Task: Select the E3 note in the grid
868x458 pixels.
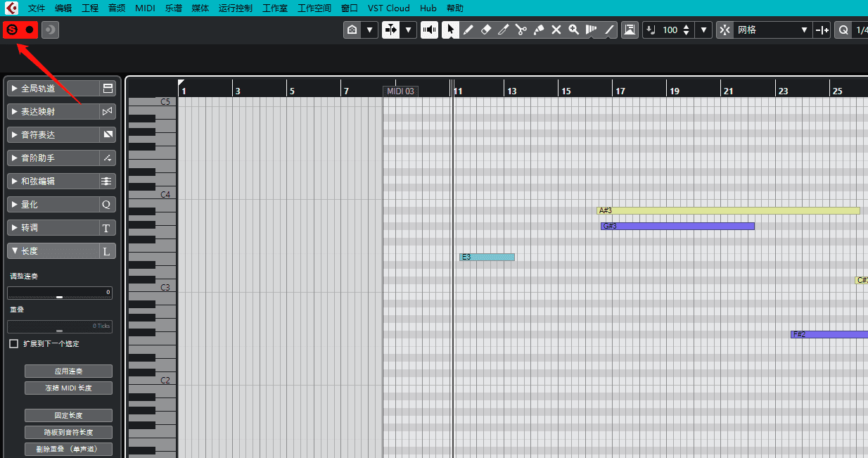Action: (487, 257)
